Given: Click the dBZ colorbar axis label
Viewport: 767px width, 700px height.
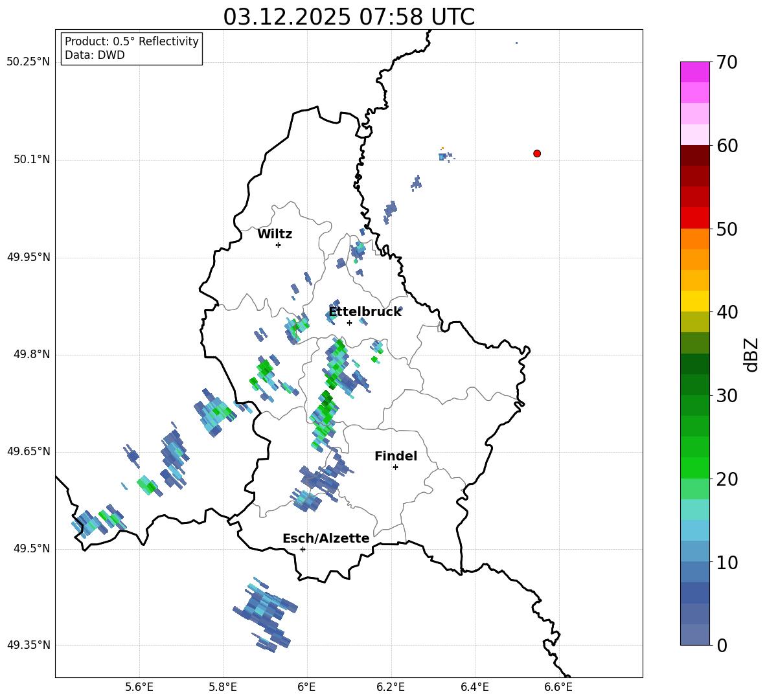Looking at the screenshot, I should pos(752,354).
